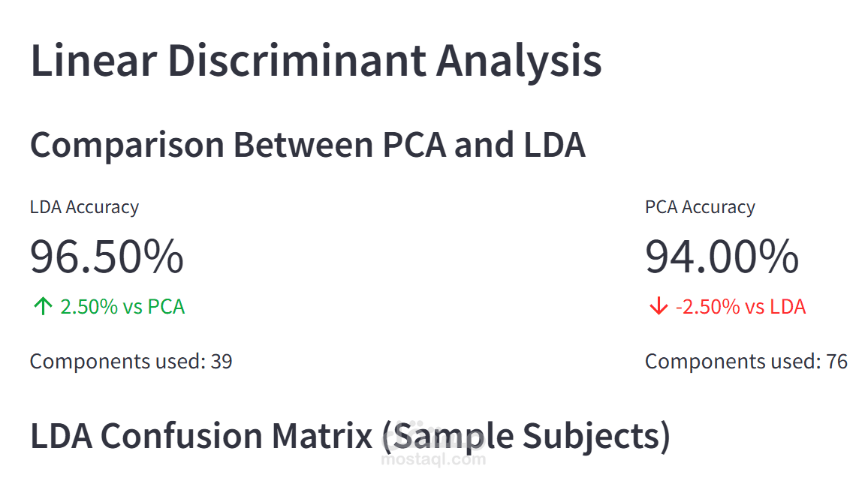The width and height of the screenshot is (868, 478).
Task: Select the Linear Discriminant Analysis title
Action: 315,61
